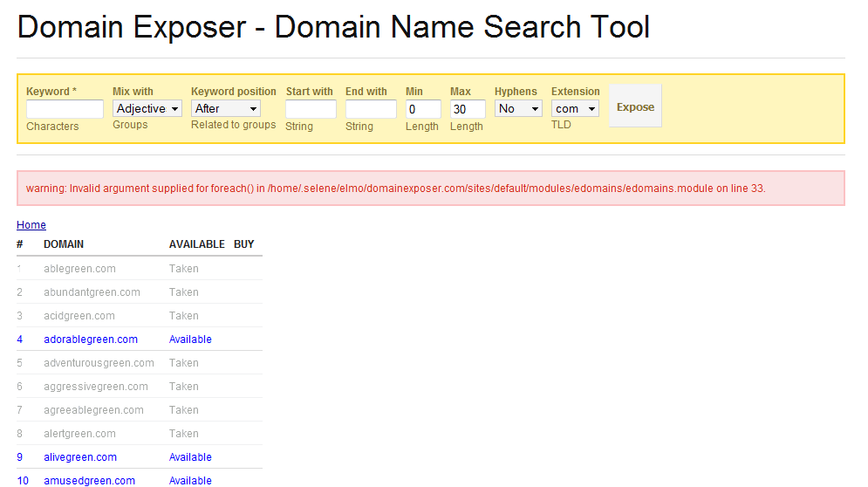Click Available link for amusedgreen.com
The width and height of the screenshot is (868, 487).
coord(190,480)
